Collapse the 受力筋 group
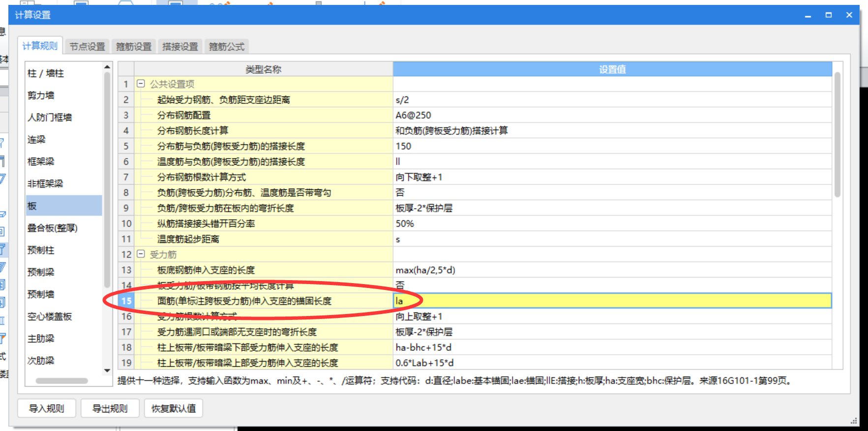 pos(141,254)
